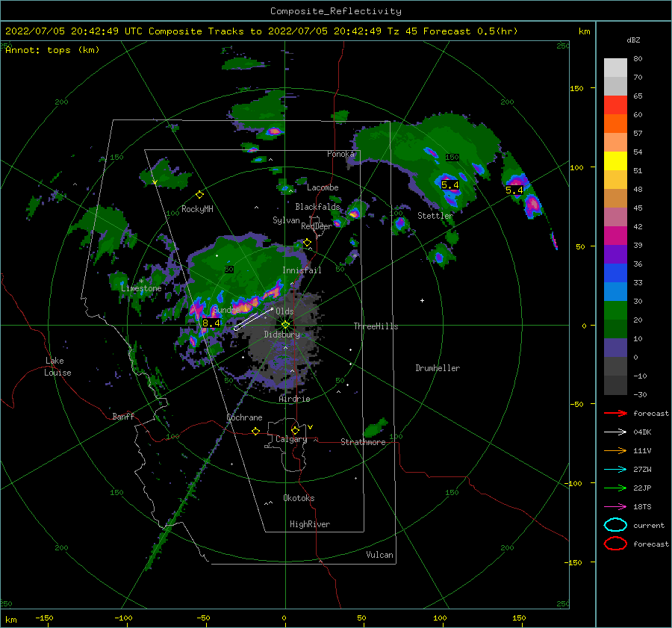Click the Strathmore city label
672x628 pixels.
pos(363,442)
